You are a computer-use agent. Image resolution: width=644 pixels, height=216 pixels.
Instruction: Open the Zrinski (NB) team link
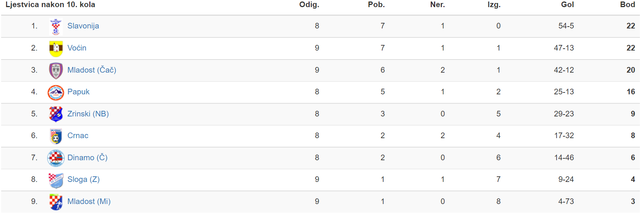88,114
